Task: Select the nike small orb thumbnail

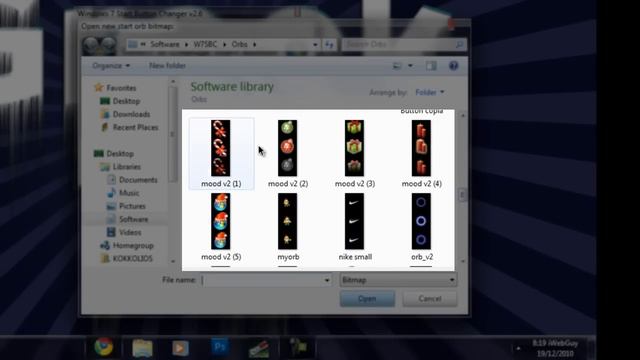Action: pos(354,221)
